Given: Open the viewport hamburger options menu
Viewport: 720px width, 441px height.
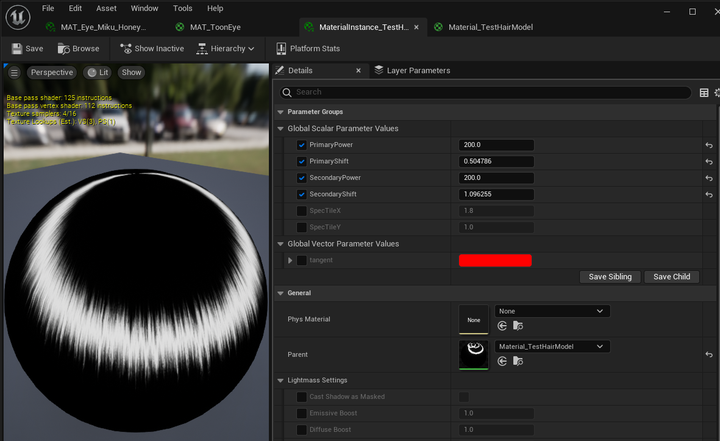Looking at the screenshot, I should pyautogui.click(x=14, y=73).
